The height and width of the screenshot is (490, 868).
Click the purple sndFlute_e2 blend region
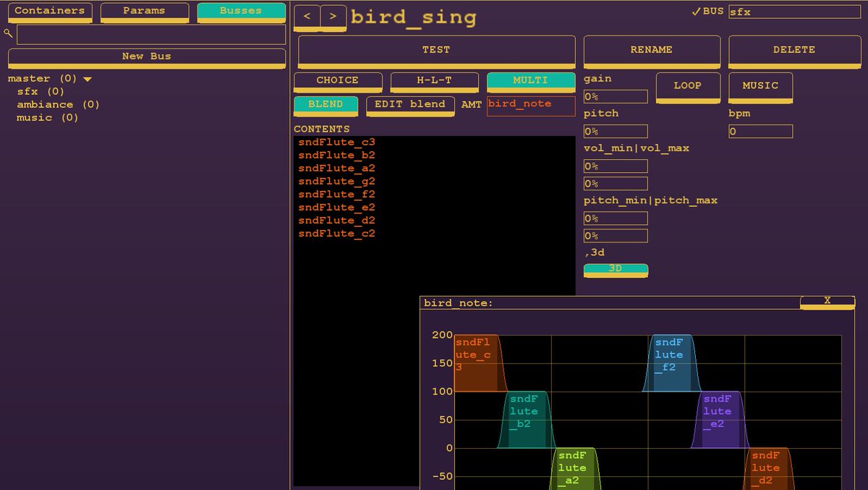[x=720, y=420]
